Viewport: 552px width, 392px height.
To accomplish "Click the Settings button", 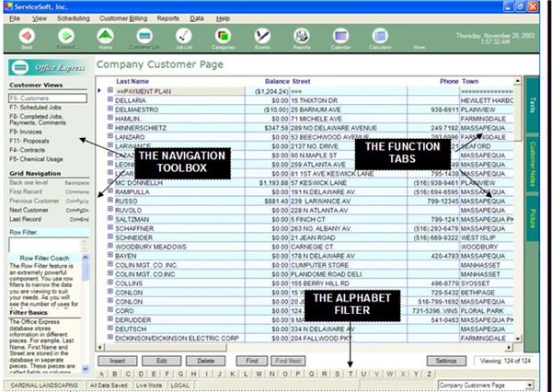I will click(446, 361).
